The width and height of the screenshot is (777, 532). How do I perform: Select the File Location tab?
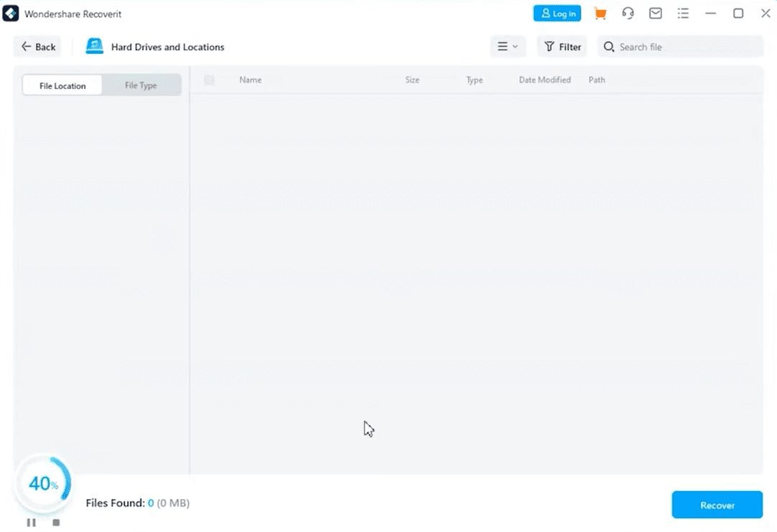[x=62, y=85]
